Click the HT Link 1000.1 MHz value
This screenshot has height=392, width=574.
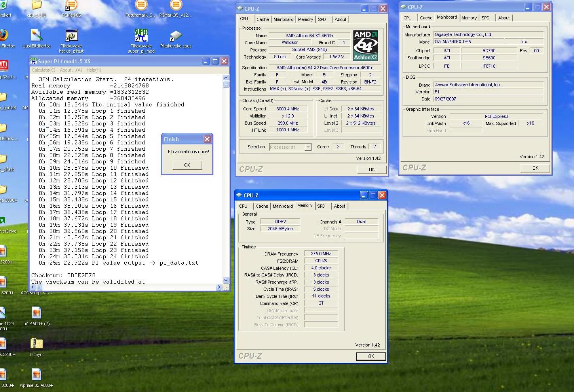click(288, 130)
